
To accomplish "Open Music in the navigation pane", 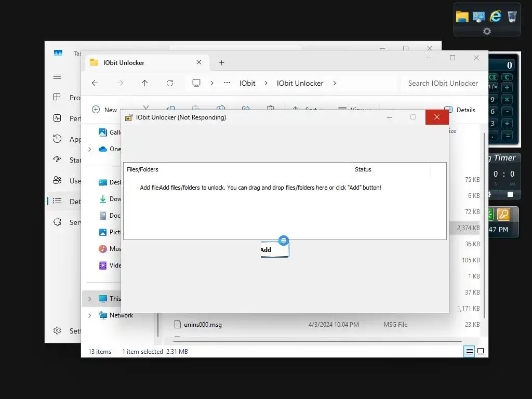I will 109,249.
